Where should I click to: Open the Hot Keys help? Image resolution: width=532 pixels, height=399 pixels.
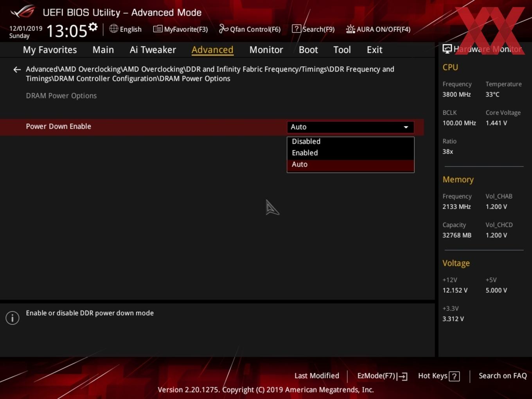(x=439, y=376)
